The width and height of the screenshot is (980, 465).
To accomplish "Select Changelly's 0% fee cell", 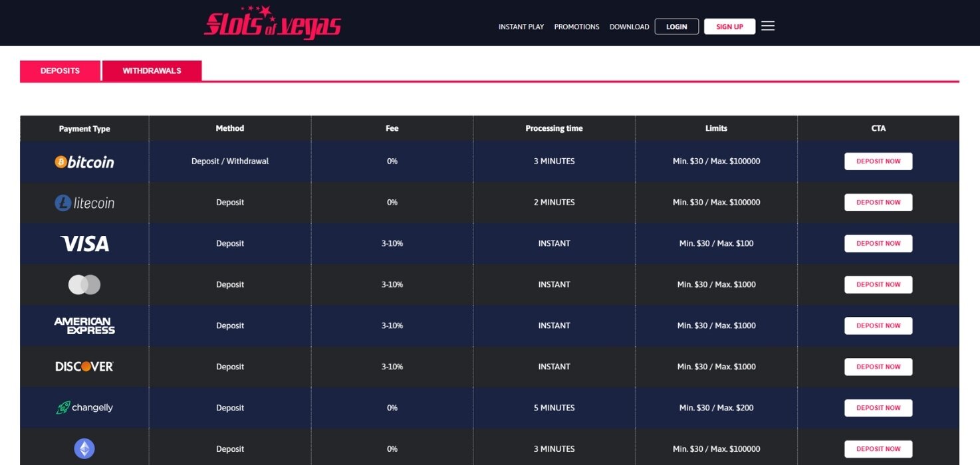I will point(392,408).
